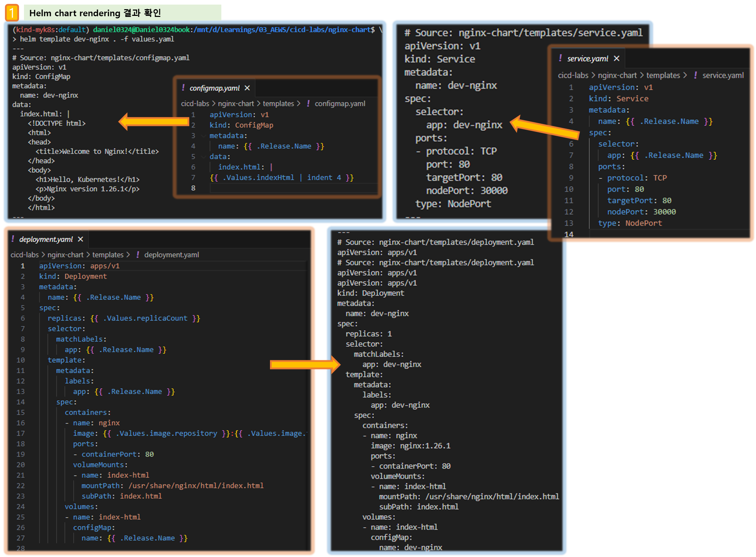This screenshot has height=557, width=756.
Task: Select the service.yaml tab
Action: (588, 59)
